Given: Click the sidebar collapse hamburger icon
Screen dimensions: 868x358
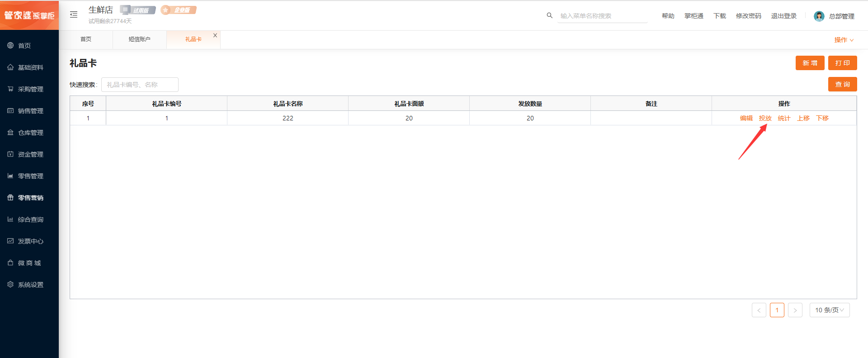Looking at the screenshot, I should (x=74, y=15).
